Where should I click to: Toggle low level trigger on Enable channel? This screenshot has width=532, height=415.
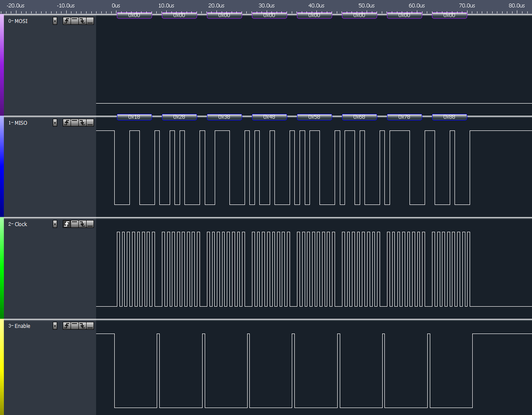[89, 326]
